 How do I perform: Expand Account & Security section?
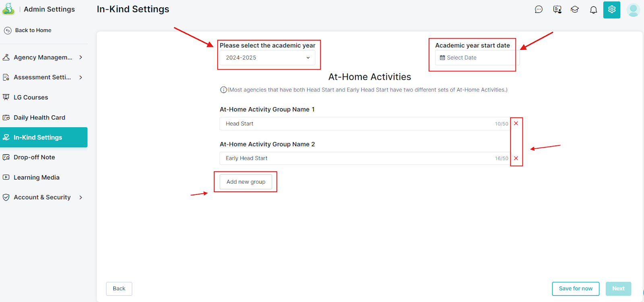pos(81,197)
